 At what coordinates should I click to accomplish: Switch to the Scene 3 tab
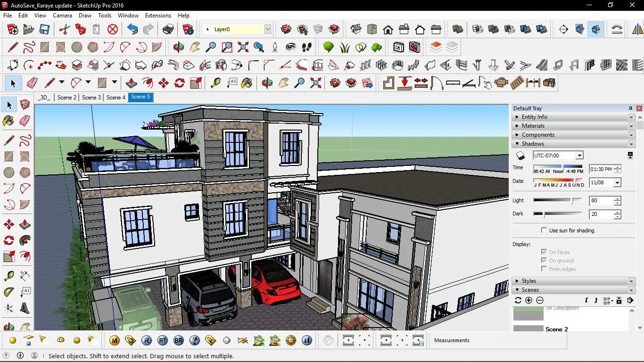coord(91,98)
